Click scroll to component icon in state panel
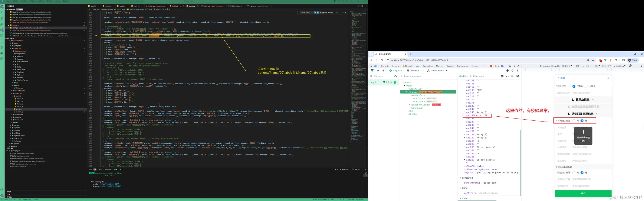Viewport: 644px width, 201px height. 502,76
